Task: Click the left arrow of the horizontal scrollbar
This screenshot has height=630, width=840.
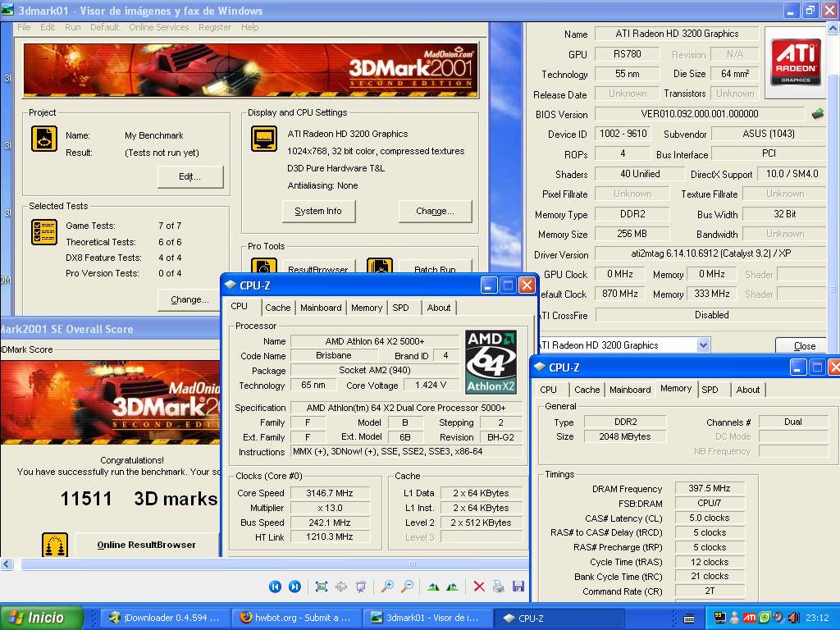Action: pyautogui.click(x=7, y=564)
